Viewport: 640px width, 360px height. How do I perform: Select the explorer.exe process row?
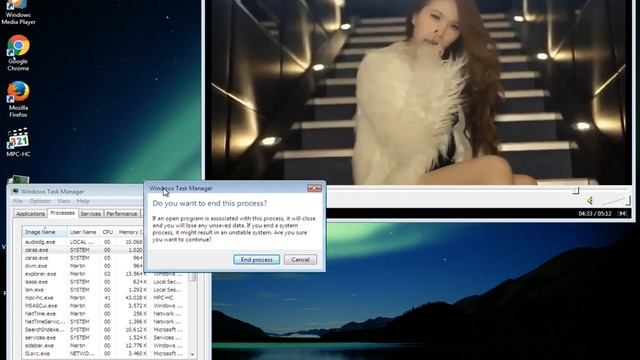pos(106,274)
